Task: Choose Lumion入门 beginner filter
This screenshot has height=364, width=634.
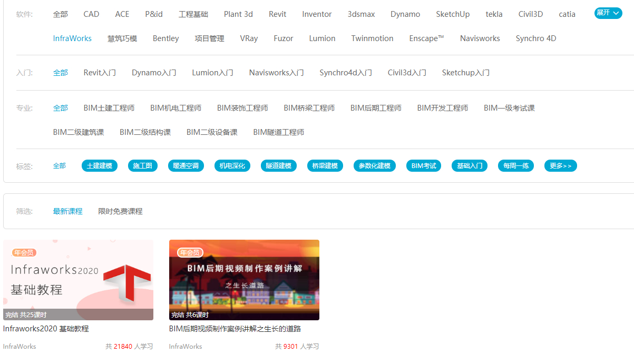Action: click(213, 73)
